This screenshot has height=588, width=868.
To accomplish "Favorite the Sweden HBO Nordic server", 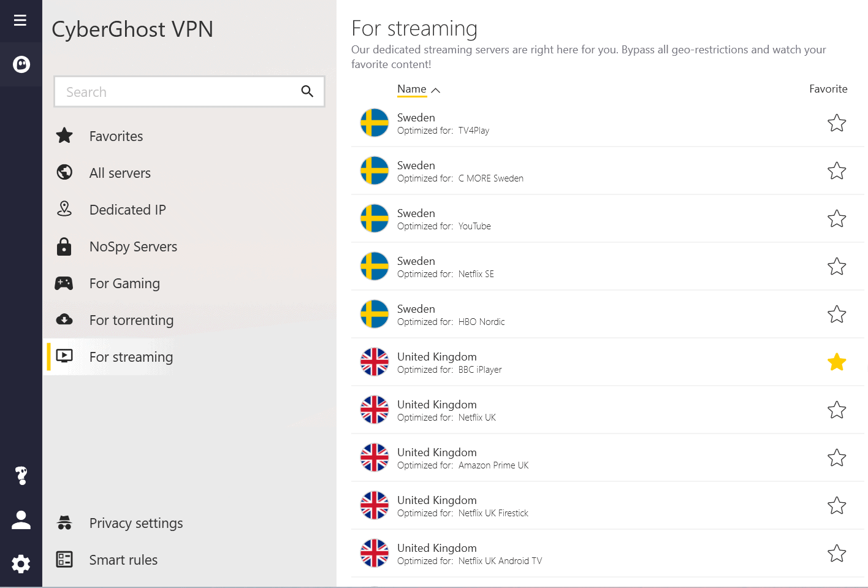I will pos(837,315).
